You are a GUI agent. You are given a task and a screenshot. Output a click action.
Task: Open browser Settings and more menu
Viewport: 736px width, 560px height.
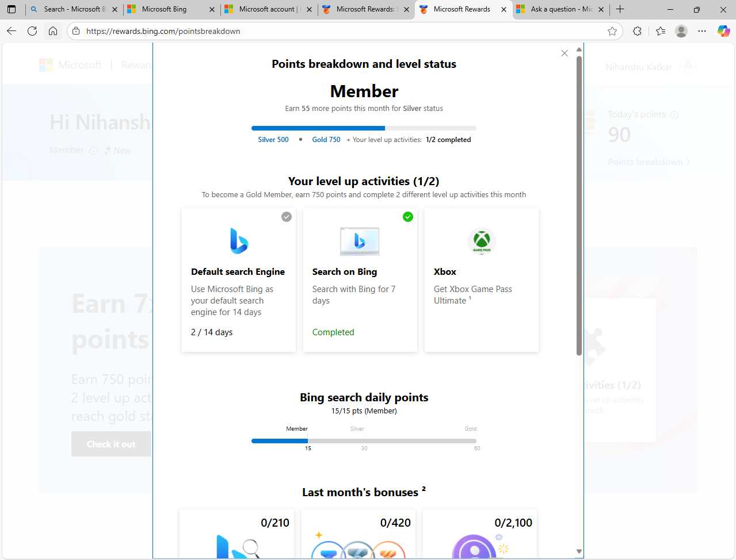pos(702,31)
